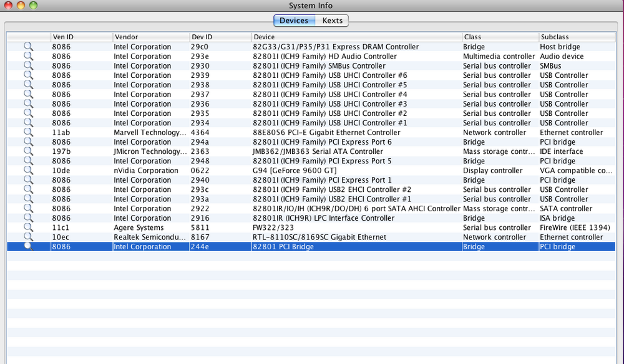The height and width of the screenshot is (364, 624).
Task: Click magnifier icon for Agere FW322/323 row
Action: 28,228
